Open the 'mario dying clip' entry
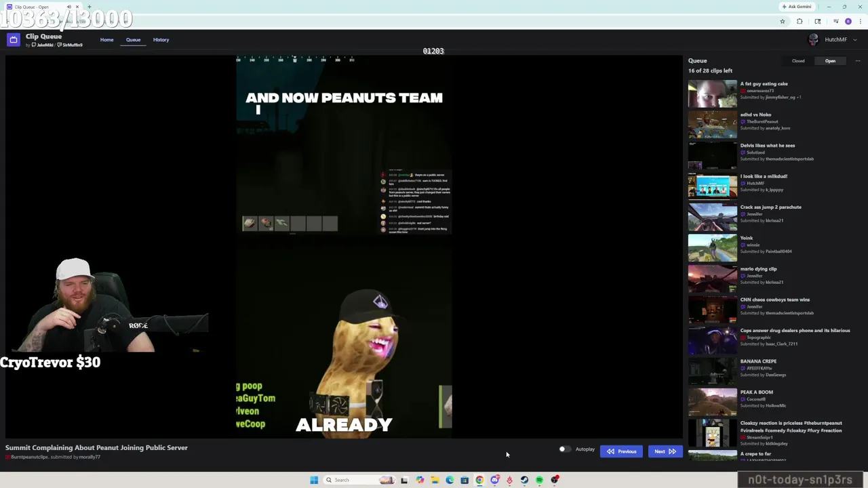This screenshot has width=868, height=488. pos(759,269)
